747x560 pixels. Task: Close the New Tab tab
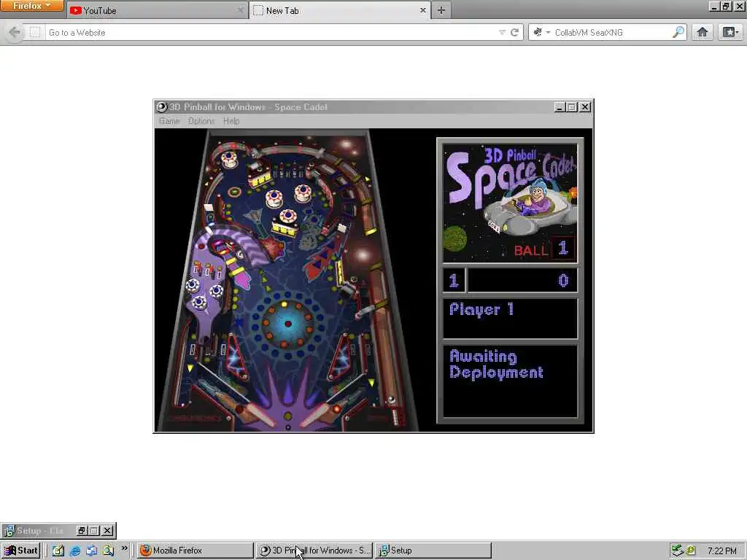[422, 10]
